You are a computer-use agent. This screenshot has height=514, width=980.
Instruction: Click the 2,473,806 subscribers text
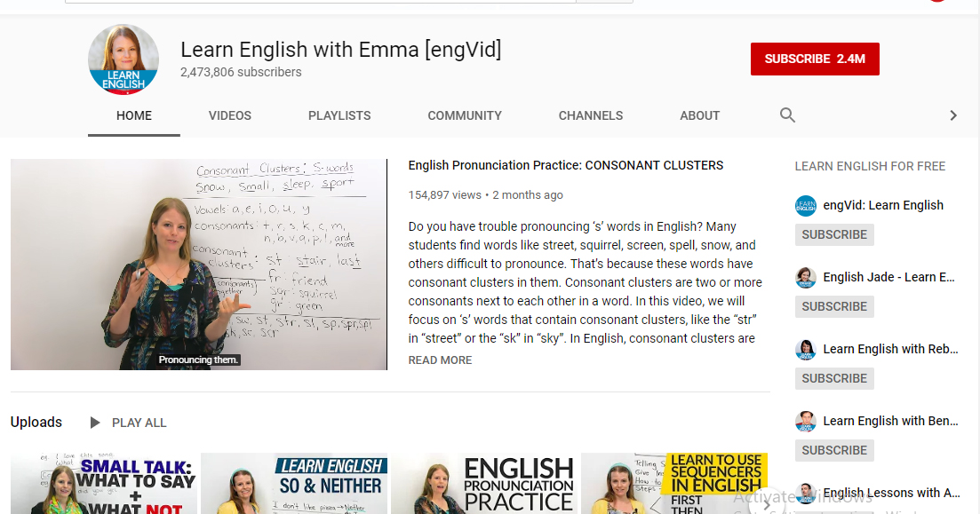[x=241, y=72]
